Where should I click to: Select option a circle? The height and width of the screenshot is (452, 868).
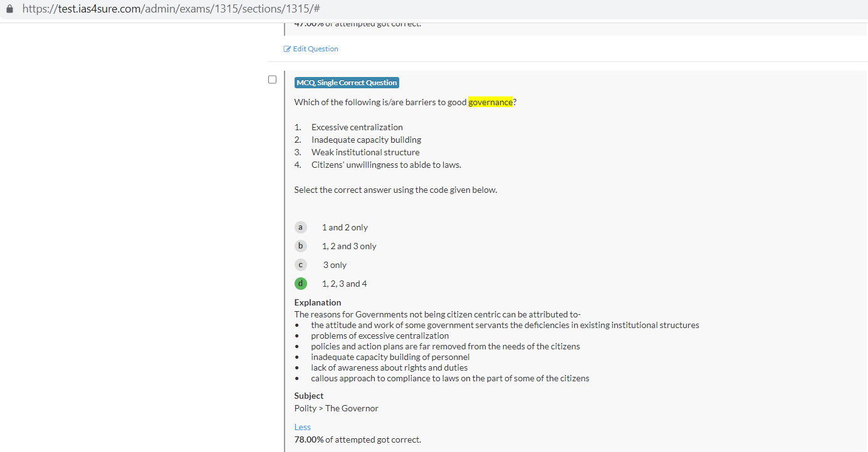(301, 227)
